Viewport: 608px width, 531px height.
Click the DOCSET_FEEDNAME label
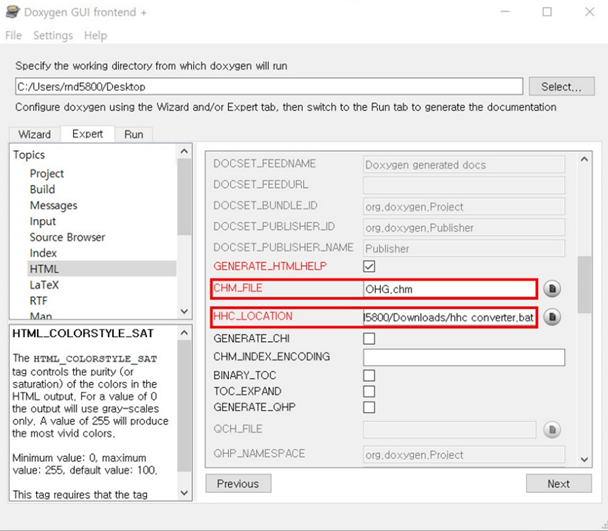(264, 164)
